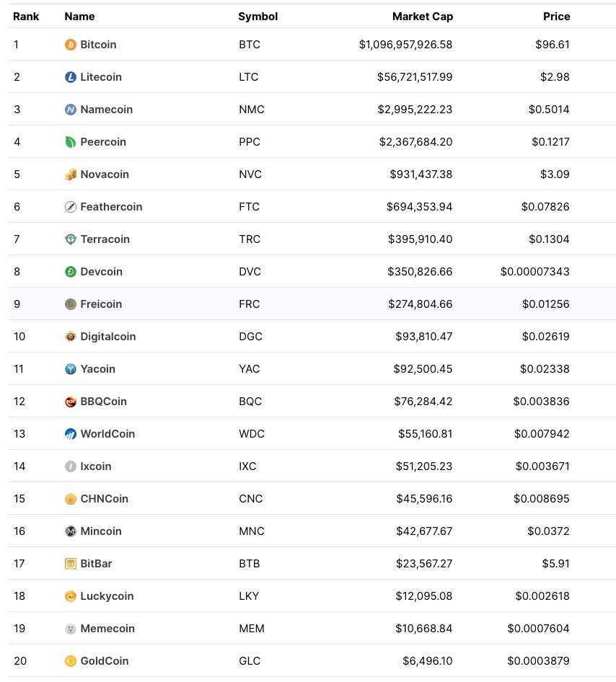Click the Bitcoin coin icon
616x682 pixels.
70,44
